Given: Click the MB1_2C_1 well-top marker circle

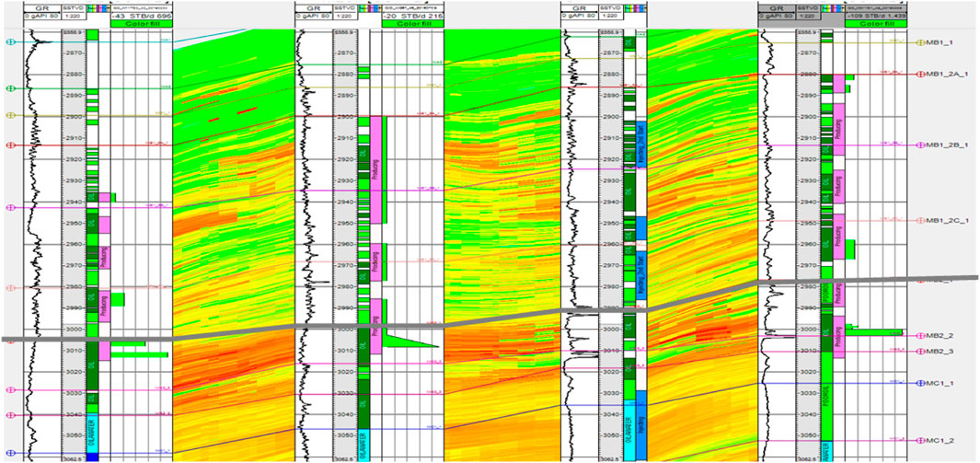Looking at the screenshot, I should pos(920,221).
